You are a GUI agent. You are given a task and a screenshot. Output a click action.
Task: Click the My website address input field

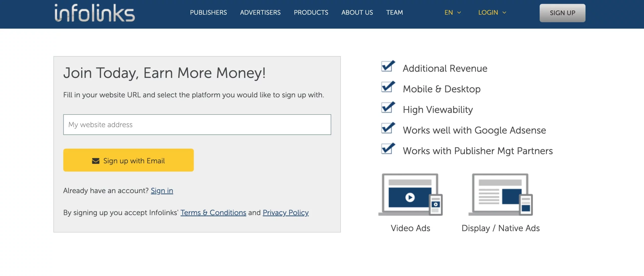[x=197, y=124]
